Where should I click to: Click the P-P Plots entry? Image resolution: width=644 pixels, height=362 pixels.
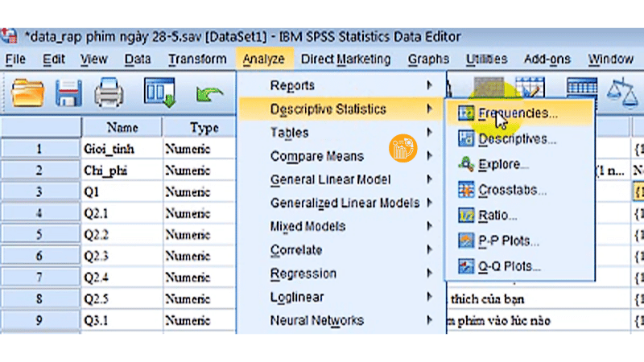coord(508,241)
